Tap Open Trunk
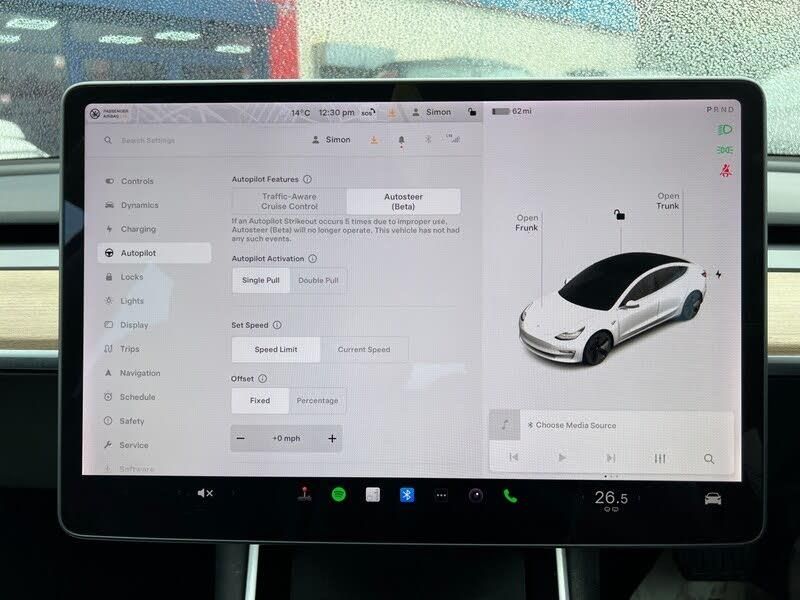This screenshot has width=800, height=600. click(x=668, y=201)
